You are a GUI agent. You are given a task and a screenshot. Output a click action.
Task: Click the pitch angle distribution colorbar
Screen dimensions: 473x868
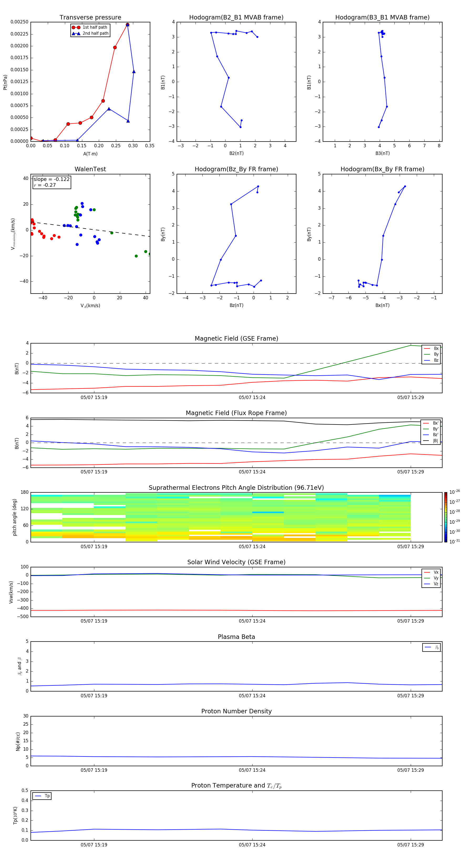point(445,517)
